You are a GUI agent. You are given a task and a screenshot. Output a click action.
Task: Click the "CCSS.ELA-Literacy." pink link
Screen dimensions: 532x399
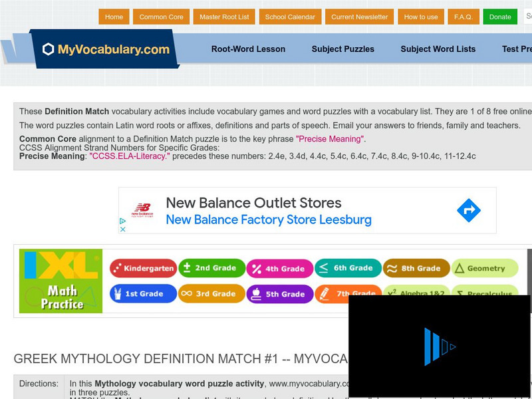point(130,156)
